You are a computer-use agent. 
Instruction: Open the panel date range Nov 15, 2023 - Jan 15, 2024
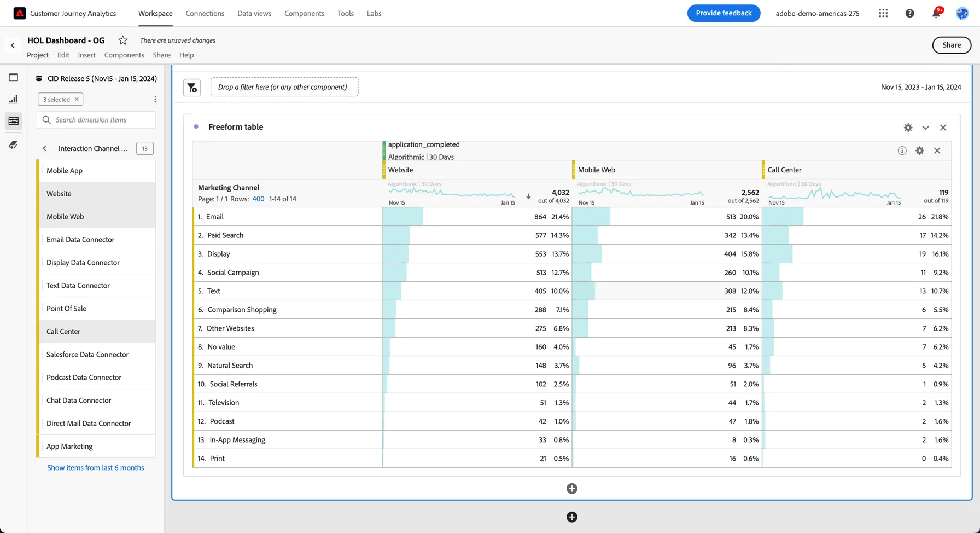pyautogui.click(x=921, y=87)
